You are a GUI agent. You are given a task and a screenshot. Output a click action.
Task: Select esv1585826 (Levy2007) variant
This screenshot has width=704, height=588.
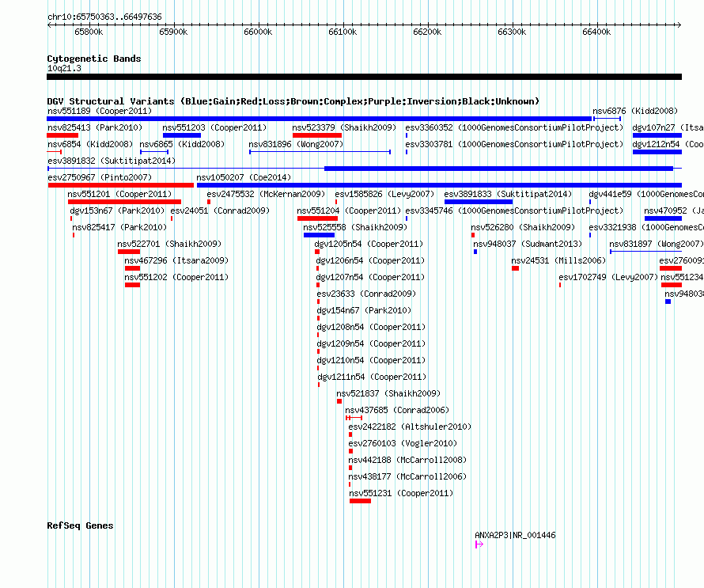point(384,194)
